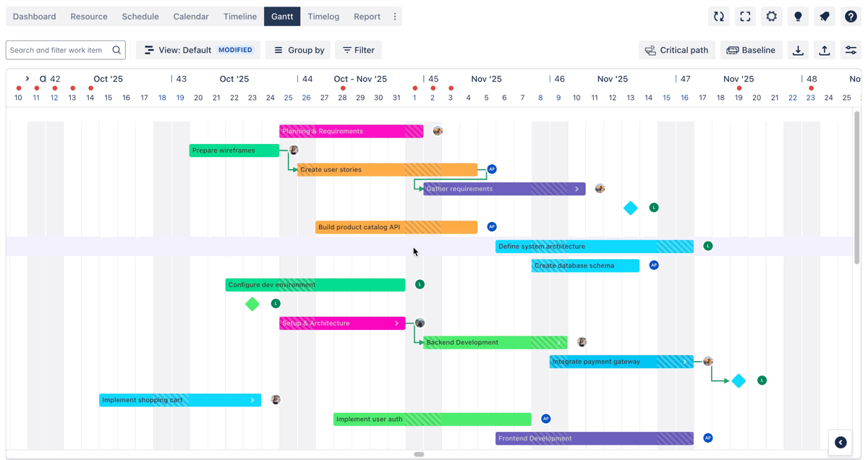Open the help question mark icon
Viewport: 868px width, 460px height.
pos(851,17)
